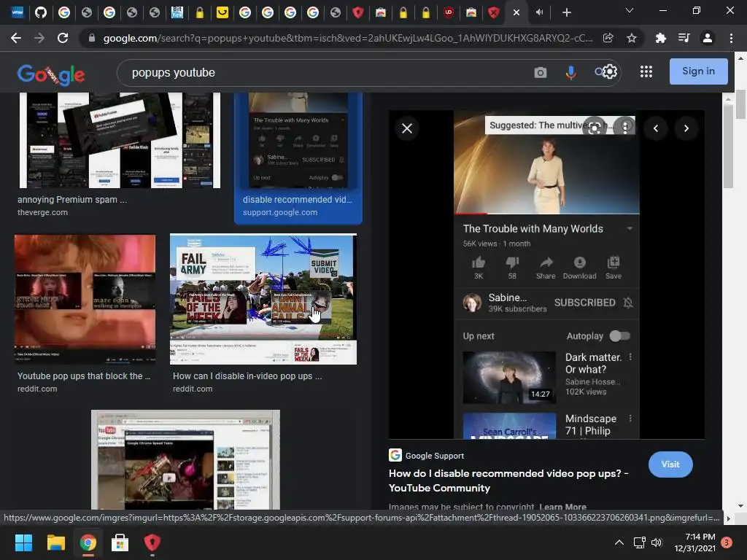Image resolution: width=747 pixels, height=560 pixels.
Task: Open the media control toolbar icon
Action: (x=684, y=38)
